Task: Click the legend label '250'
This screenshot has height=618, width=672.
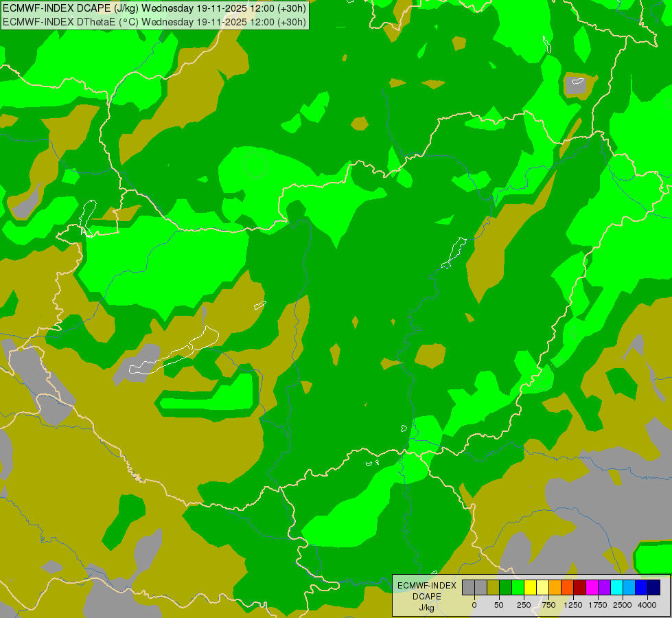Action: pyautogui.click(x=524, y=605)
